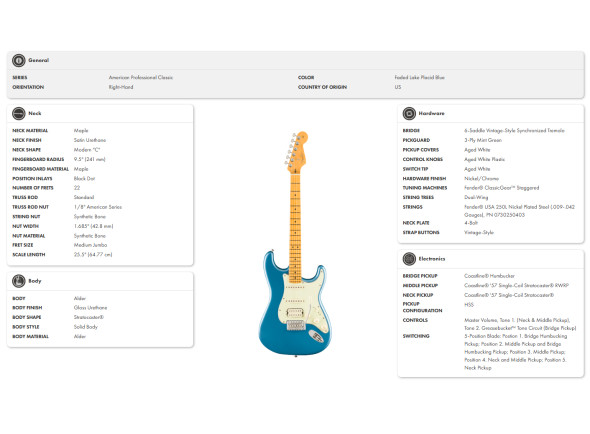The width and height of the screenshot is (590, 434).
Task: Click the 'Right-Hand' orientation value
Action: point(121,87)
